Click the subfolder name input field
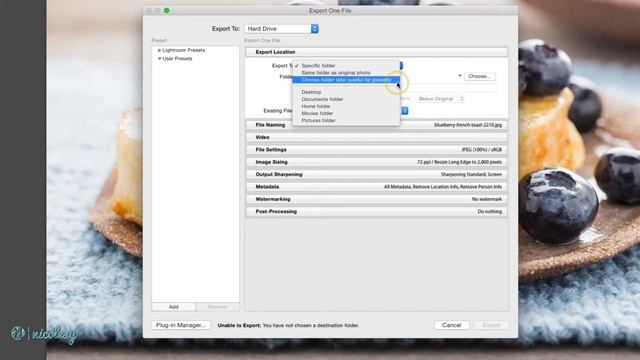This screenshot has height=360, width=640. [449, 87]
